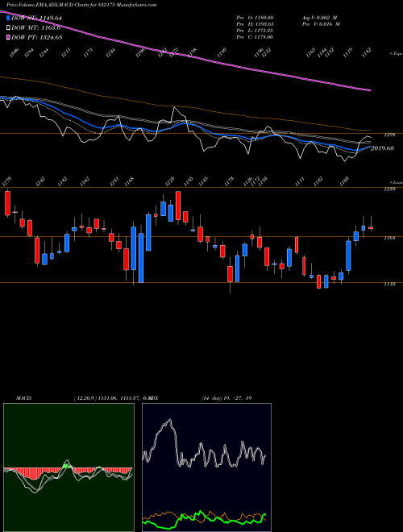403x532 pixels.
Task: Click the '1110' price axis label
Action: click(x=390, y=284)
